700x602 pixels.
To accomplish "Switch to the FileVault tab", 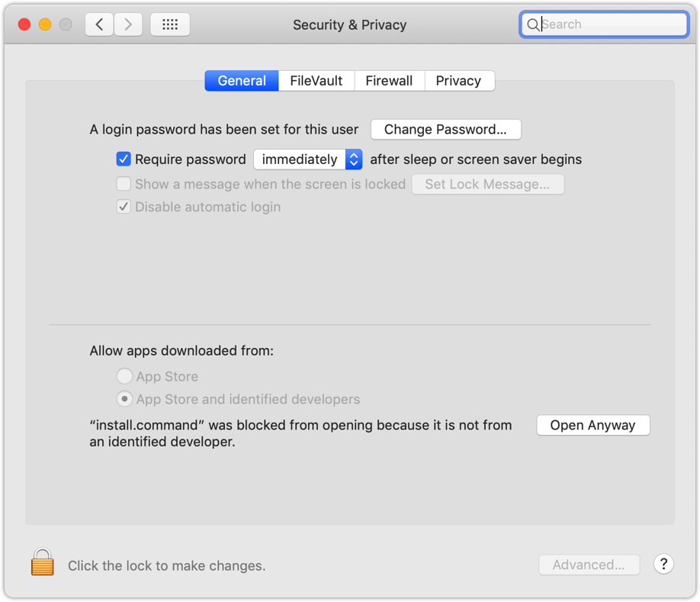I will coord(316,81).
